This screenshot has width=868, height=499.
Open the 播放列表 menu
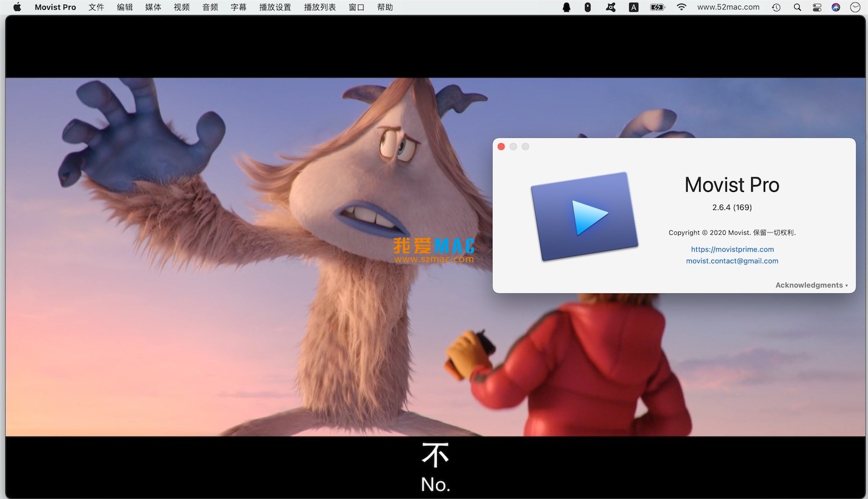[320, 7]
